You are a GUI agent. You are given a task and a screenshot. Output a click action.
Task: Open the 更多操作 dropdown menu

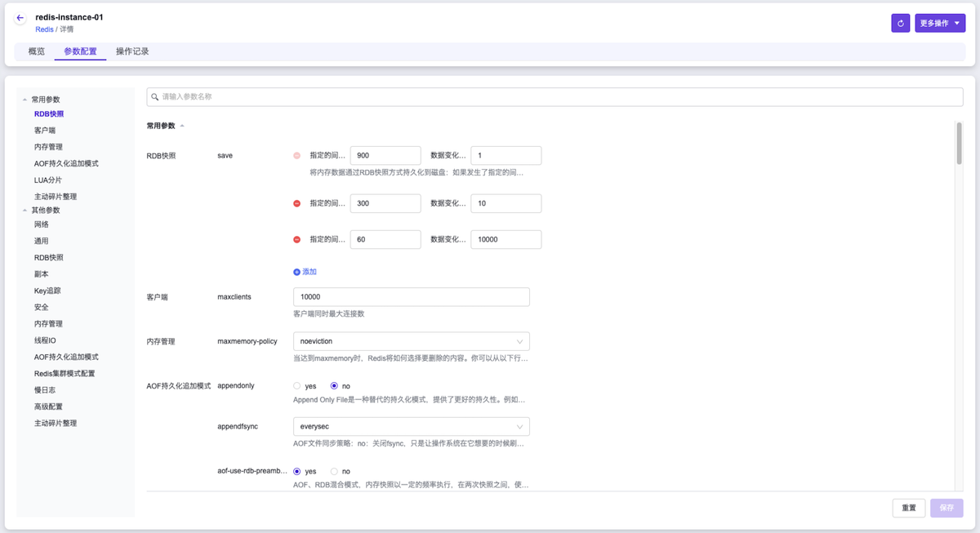click(940, 24)
